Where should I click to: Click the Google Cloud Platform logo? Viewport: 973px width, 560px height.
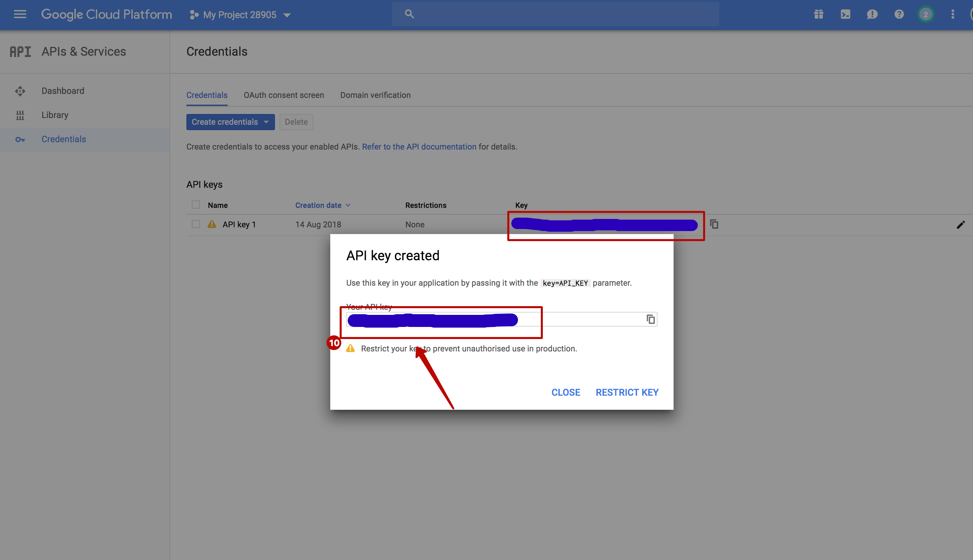click(x=107, y=15)
